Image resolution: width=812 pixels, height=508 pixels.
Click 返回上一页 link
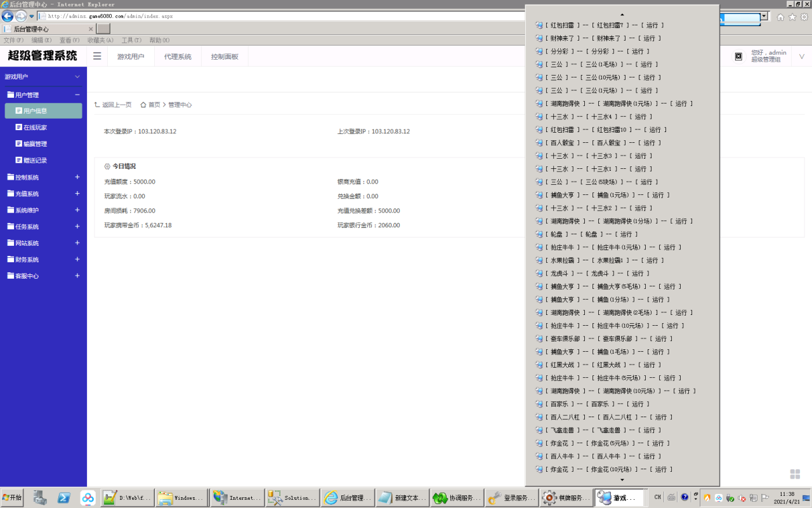[x=113, y=105]
